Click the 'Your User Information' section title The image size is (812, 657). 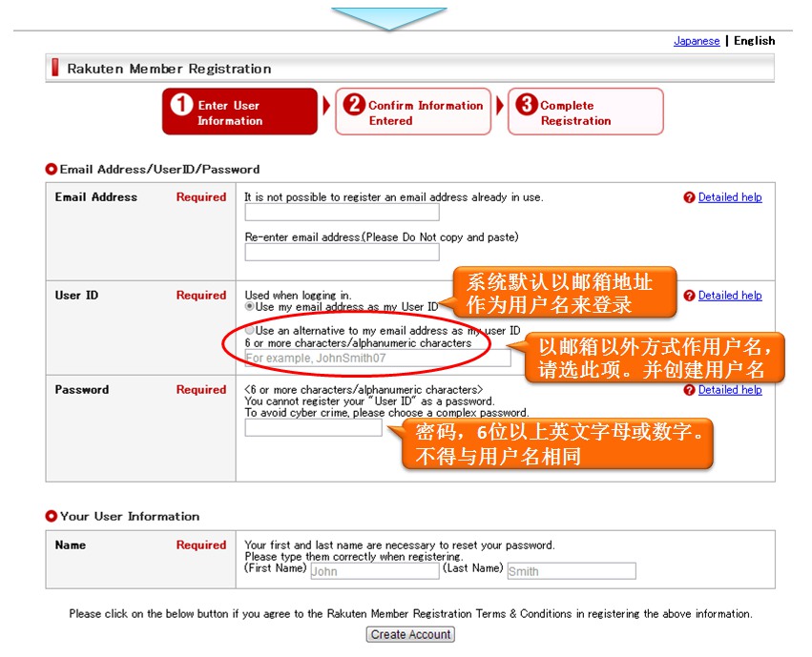click(x=130, y=516)
